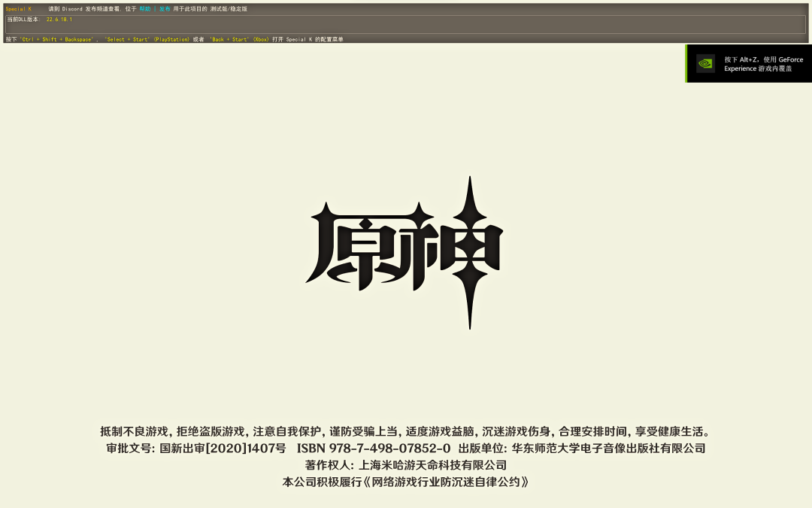Click the ISBN 978-7-498-07852-0 text
812x508 pixels.
pos(374,449)
